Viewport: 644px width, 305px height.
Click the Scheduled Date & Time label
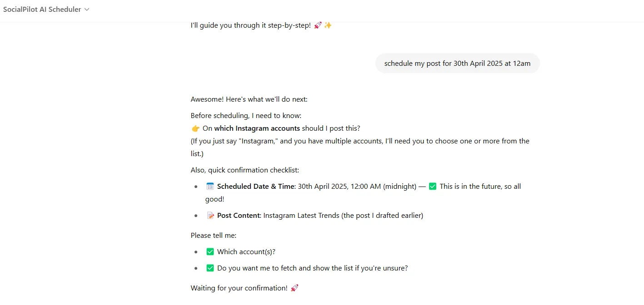(x=255, y=186)
